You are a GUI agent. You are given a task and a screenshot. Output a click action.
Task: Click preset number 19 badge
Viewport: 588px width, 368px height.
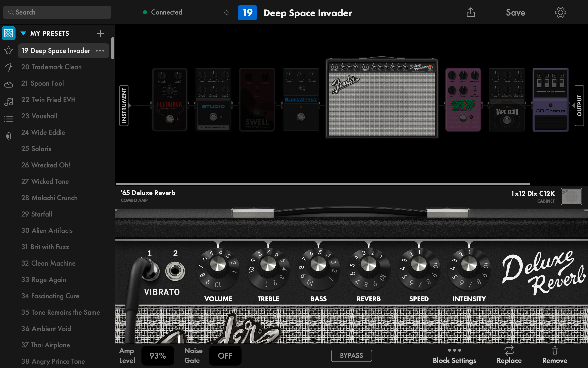pos(247,13)
